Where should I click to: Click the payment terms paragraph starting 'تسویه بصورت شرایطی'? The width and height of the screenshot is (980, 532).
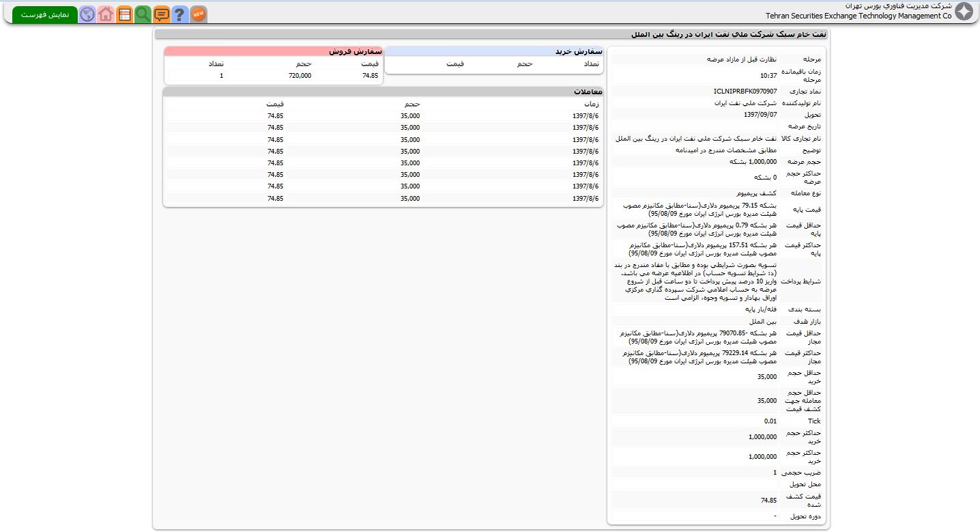point(695,281)
